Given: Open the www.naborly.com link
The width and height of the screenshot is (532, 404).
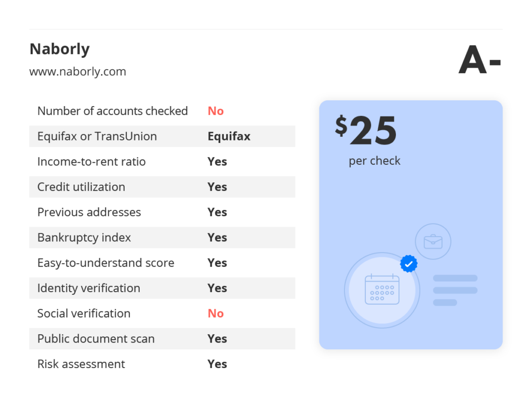Looking at the screenshot, I should 78,72.
